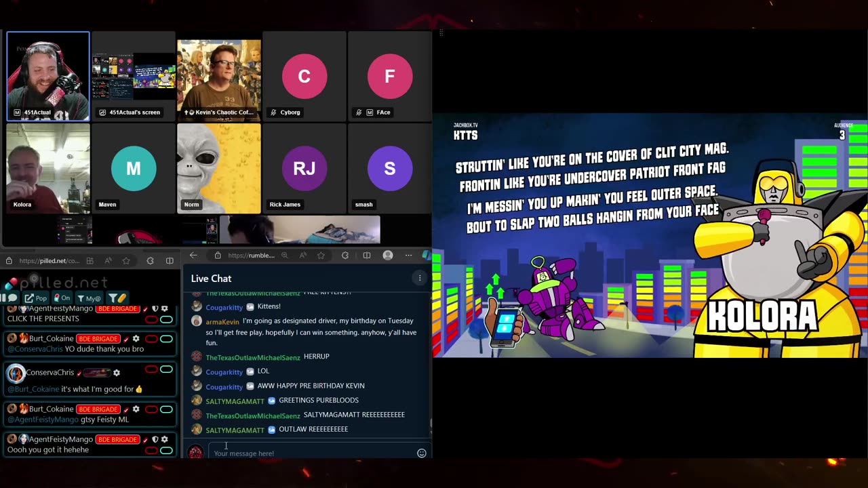This screenshot has width=868, height=488.
Task: Go back in the Rumble browser window
Action: (x=193, y=256)
